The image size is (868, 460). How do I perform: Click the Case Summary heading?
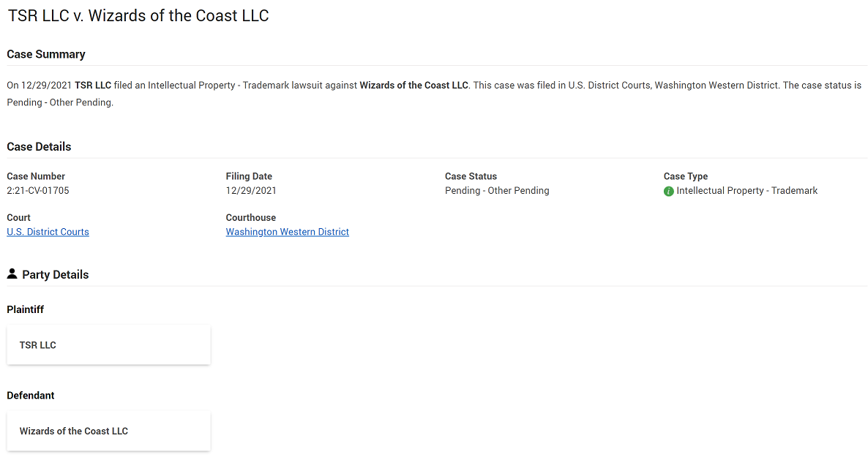[x=46, y=54]
